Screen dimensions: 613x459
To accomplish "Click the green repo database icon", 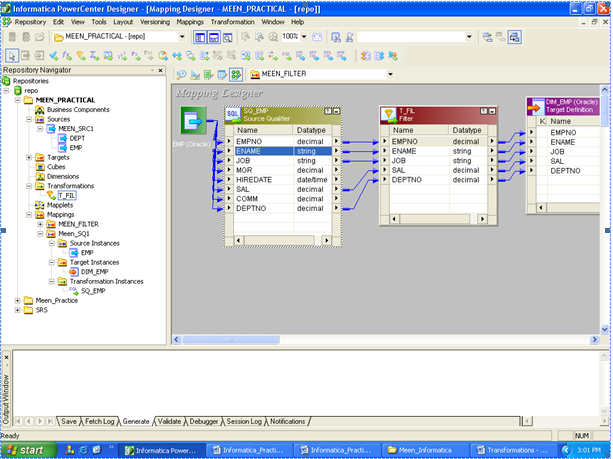I will point(18,91).
